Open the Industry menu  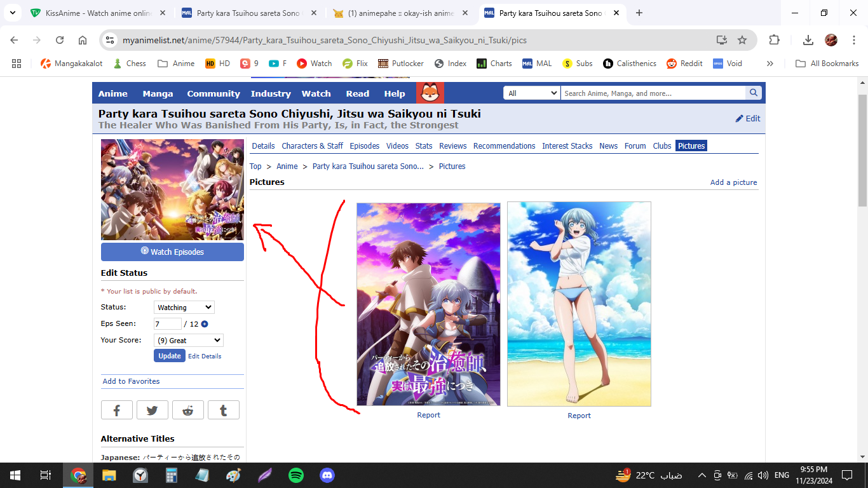pyautogui.click(x=271, y=93)
